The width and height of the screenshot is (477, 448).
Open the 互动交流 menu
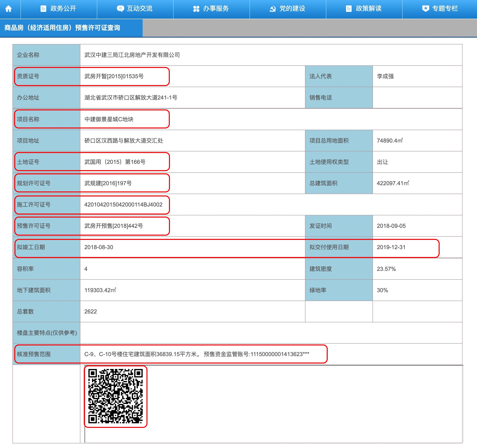[139, 9]
